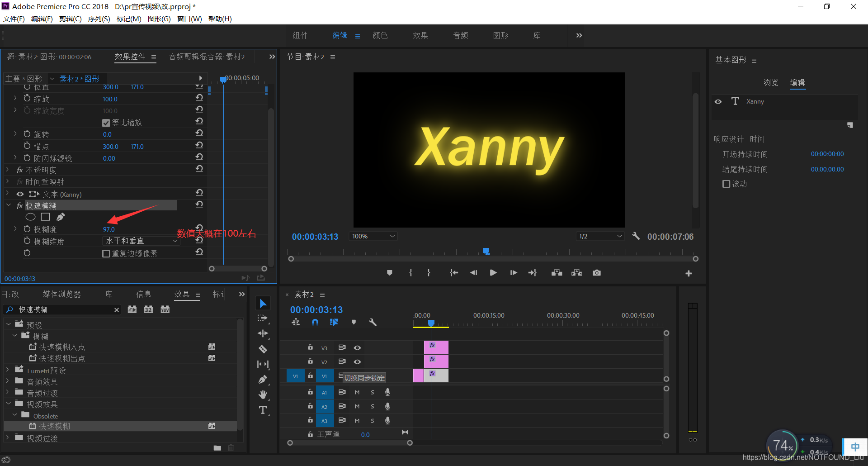This screenshot has height=466, width=868.
Task: Click the Extract button in program monitor
Action: [x=577, y=273]
